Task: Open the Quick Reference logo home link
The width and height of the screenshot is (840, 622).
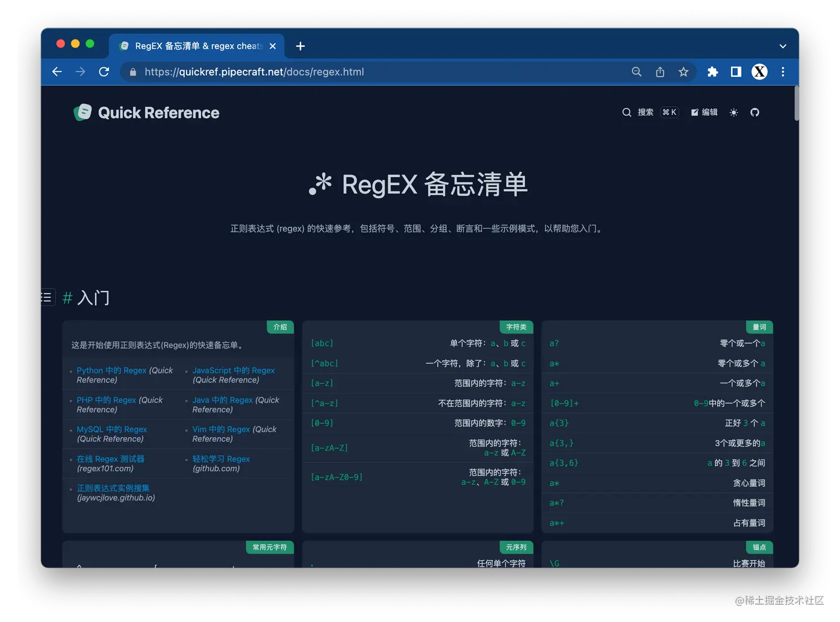Action: 147,113
